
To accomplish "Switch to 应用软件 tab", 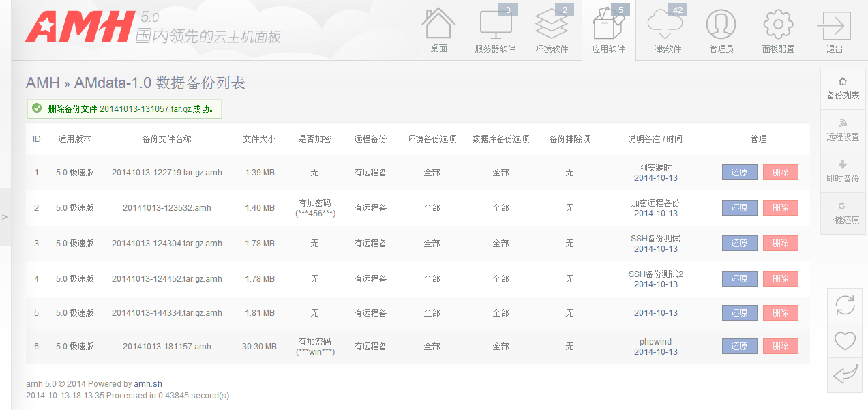I will 608,29.
